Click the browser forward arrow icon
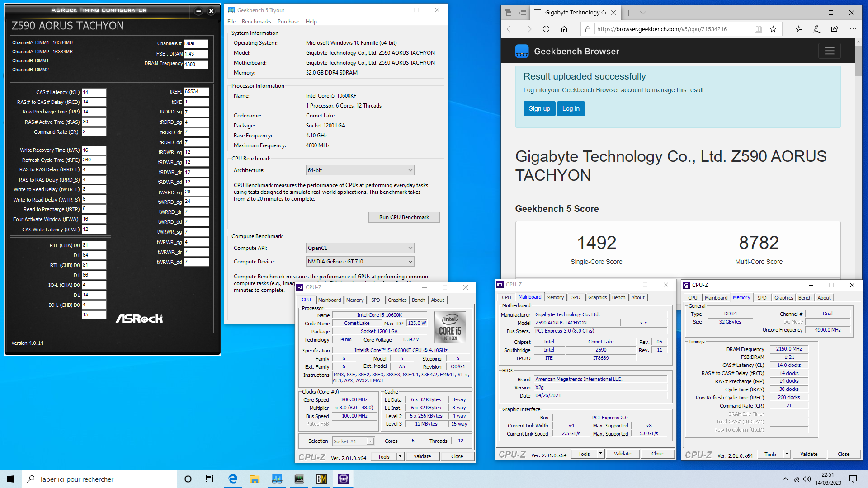This screenshot has height=488, width=868. tap(528, 29)
